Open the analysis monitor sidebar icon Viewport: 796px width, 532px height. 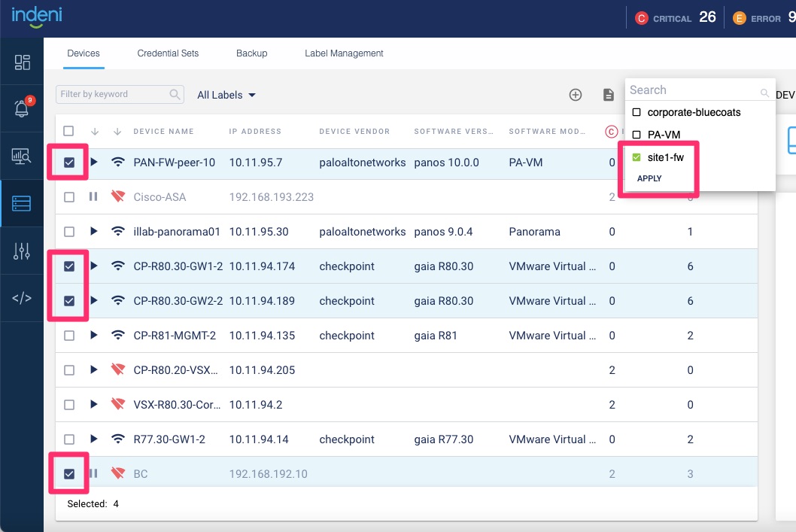22,157
